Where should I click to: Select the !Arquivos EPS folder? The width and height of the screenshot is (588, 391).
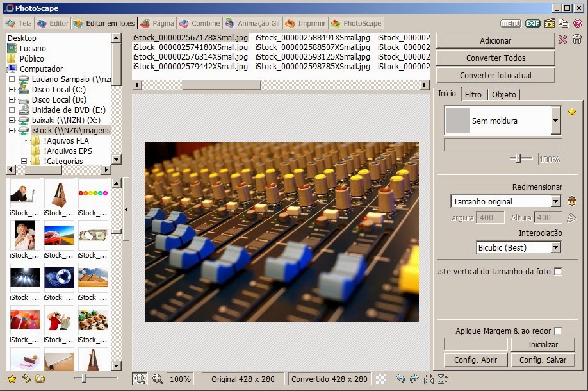(x=67, y=151)
